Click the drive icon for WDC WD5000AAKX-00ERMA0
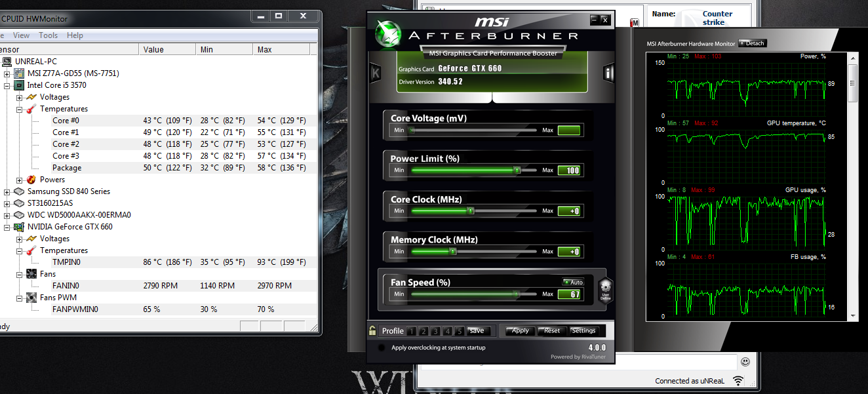This screenshot has height=394, width=868. [19, 215]
